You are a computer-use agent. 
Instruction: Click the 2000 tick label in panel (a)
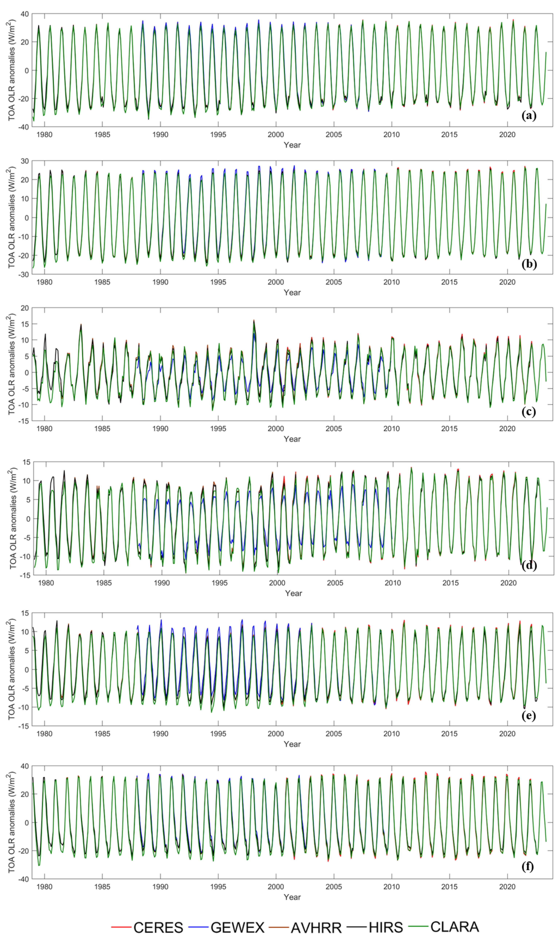[x=276, y=135]
